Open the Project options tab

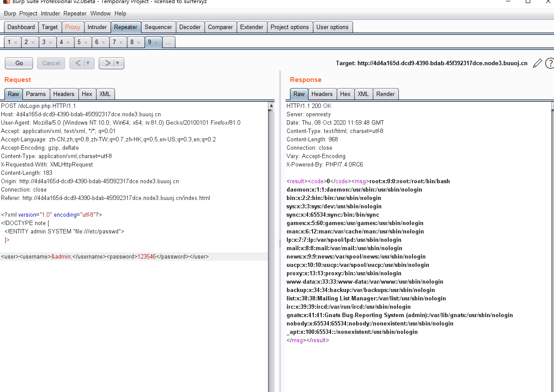tap(290, 27)
